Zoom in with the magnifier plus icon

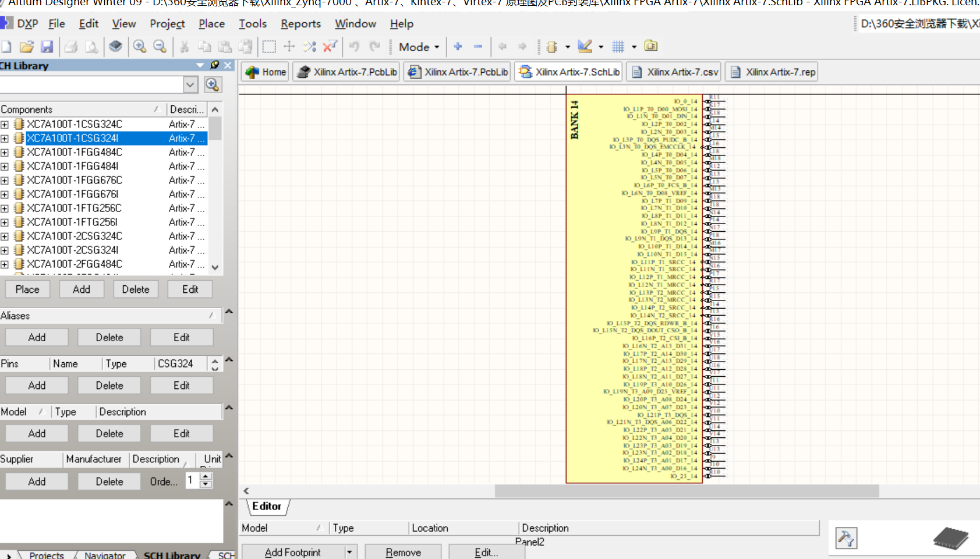140,47
